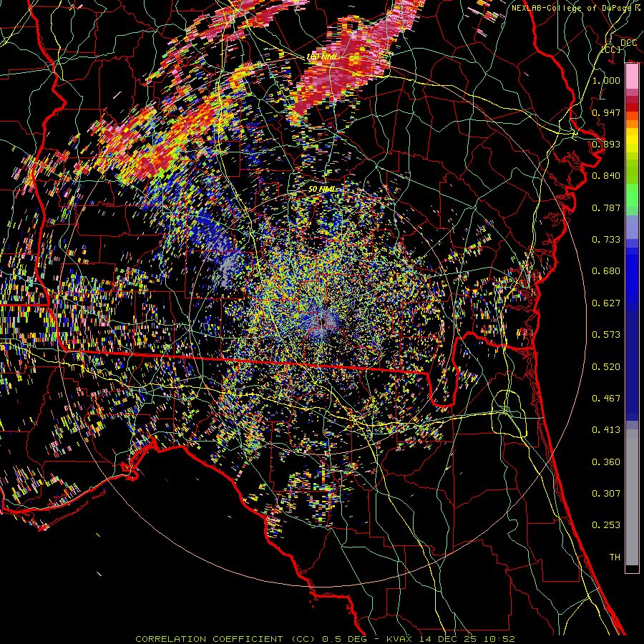This screenshot has width=644, height=644.
Task: Click the 50 NMI range ring label
Action: coord(321,189)
